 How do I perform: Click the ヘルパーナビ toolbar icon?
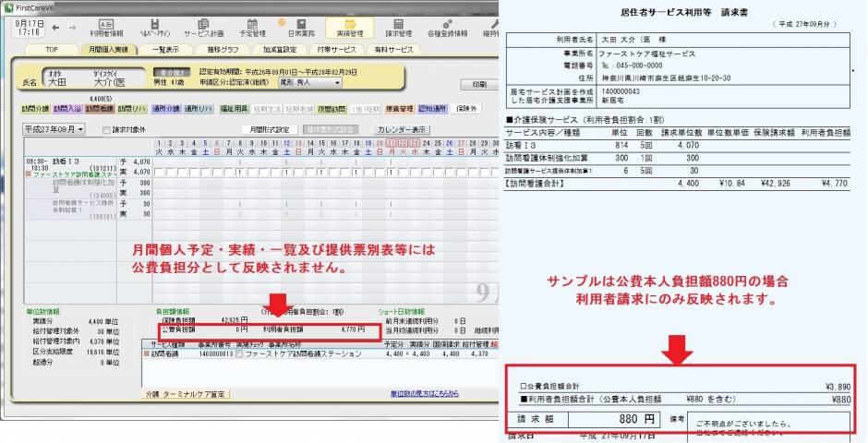click(x=153, y=27)
